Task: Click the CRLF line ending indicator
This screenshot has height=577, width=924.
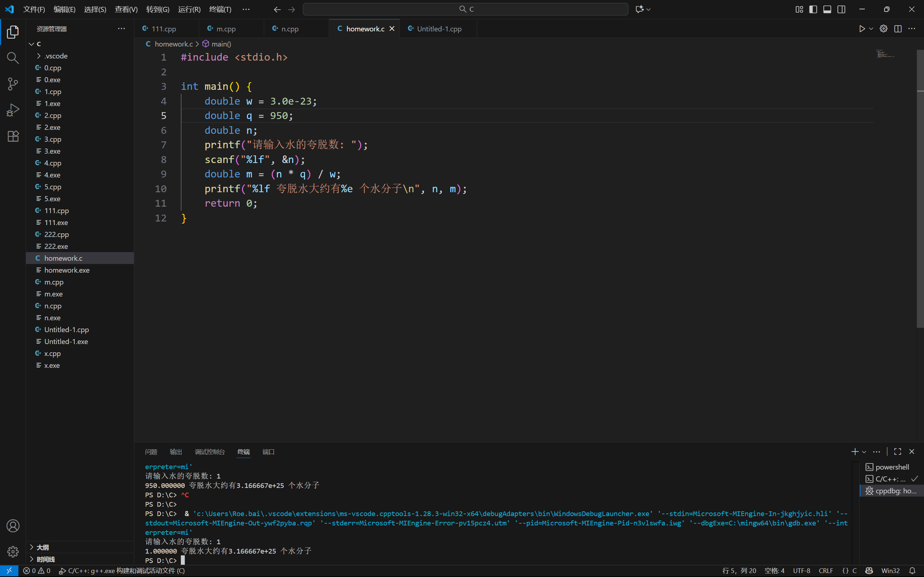Action: [x=825, y=571]
